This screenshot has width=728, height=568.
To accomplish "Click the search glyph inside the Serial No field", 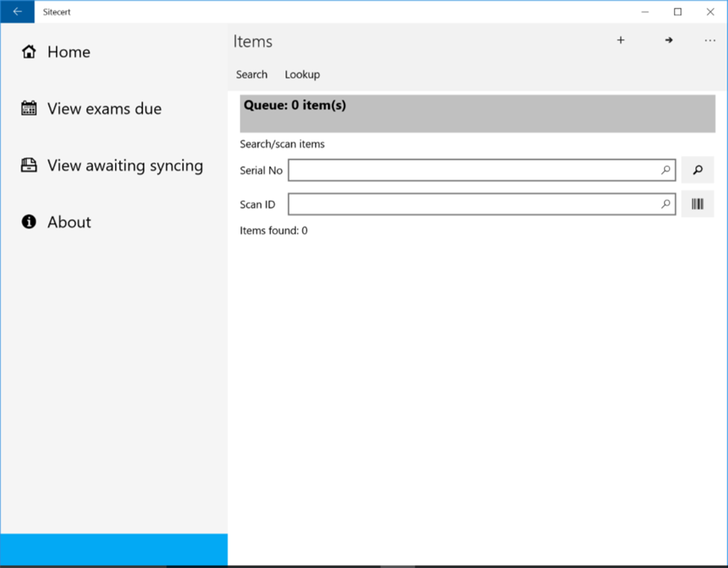I will click(x=665, y=170).
